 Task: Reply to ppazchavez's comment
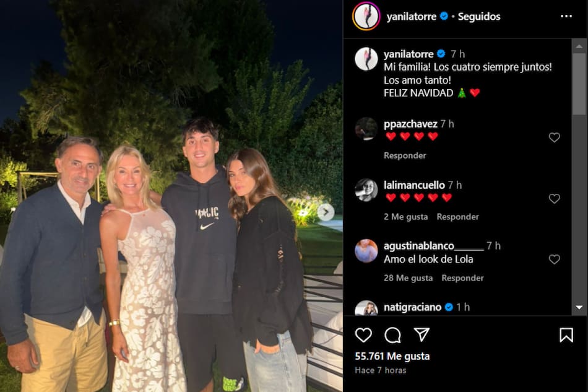pyautogui.click(x=405, y=155)
